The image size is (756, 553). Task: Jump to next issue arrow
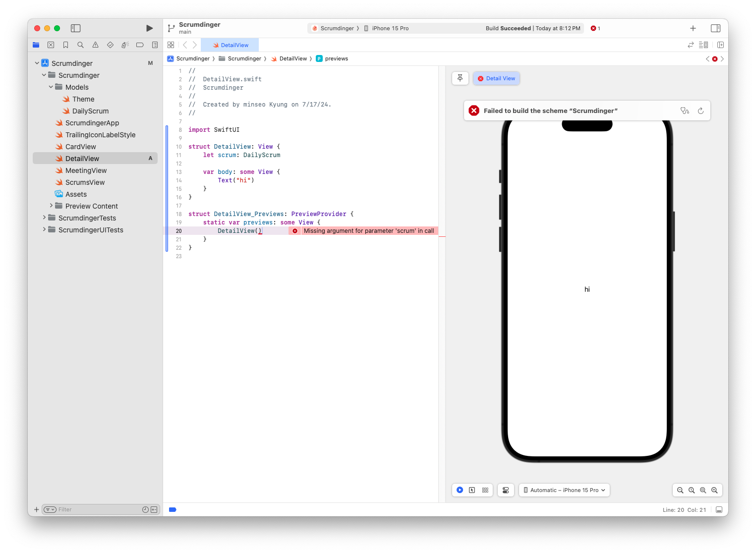pyautogui.click(x=722, y=58)
